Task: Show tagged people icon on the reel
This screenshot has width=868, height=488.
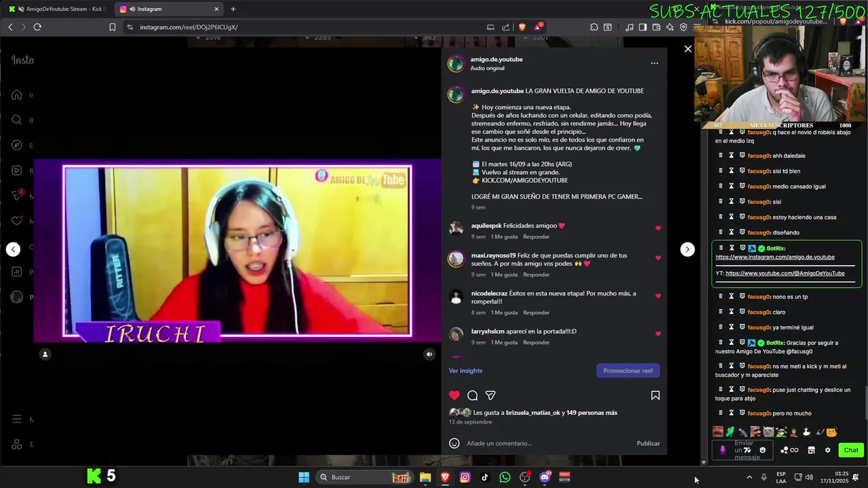Action: click(x=45, y=354)
